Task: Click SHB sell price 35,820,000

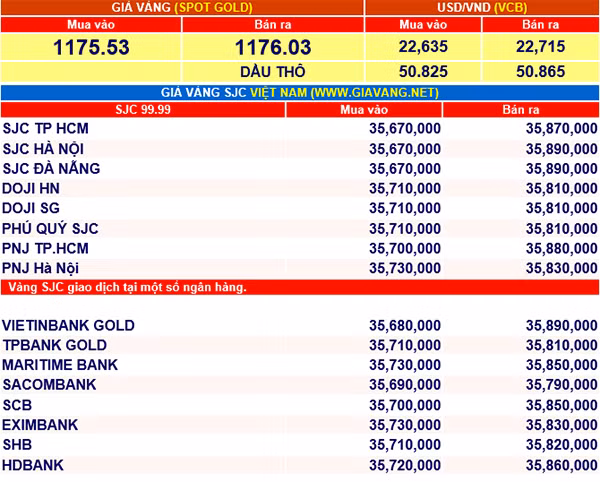Action: coord(561,445)
